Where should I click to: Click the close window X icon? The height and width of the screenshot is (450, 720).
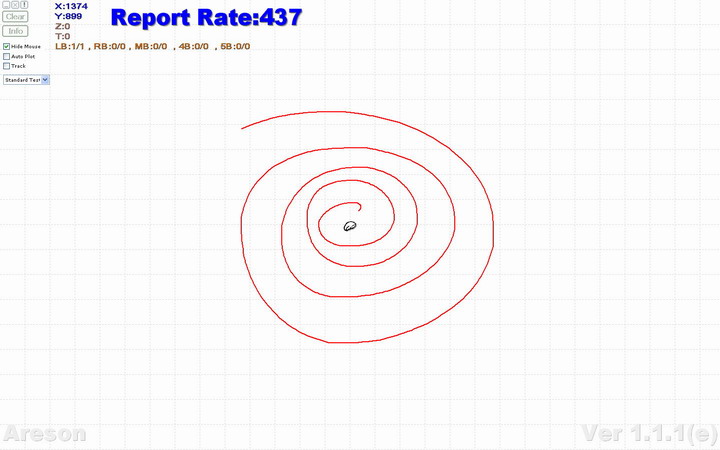[x=15, y=5]
